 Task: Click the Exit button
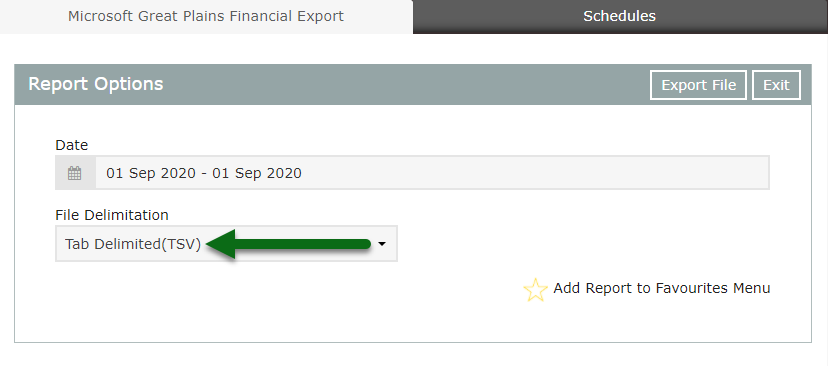[x=776, y=85]
